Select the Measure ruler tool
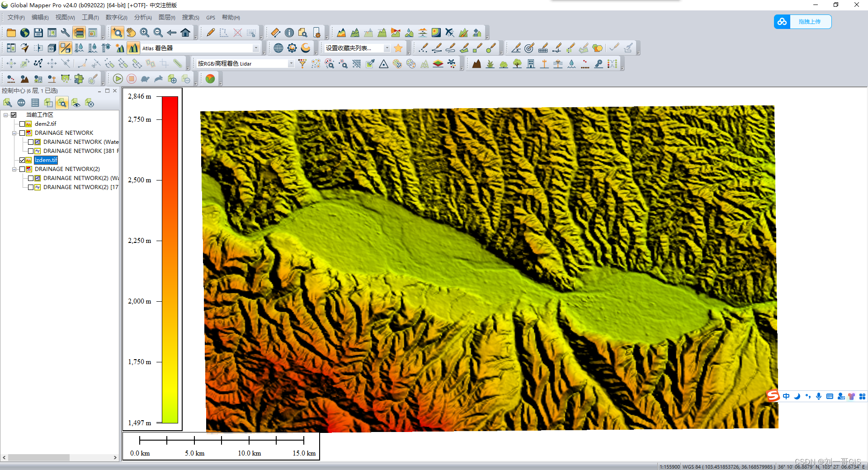 coord(276,33)
